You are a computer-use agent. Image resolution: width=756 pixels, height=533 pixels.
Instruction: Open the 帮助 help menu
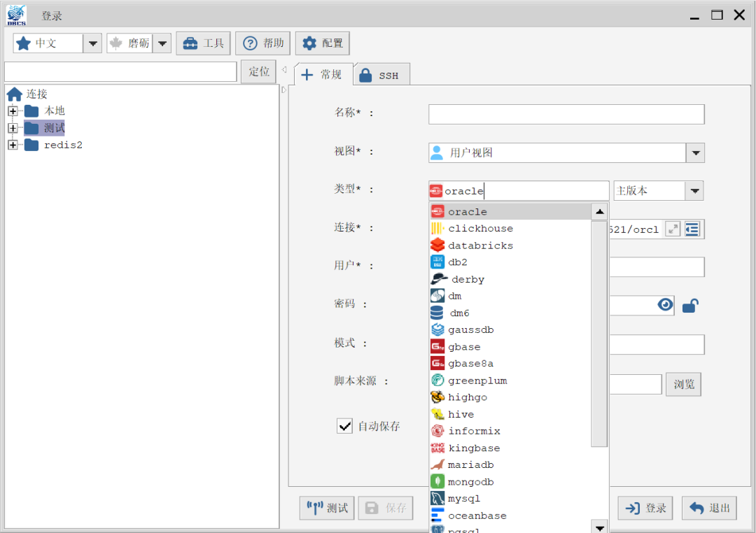pyautogui.click(x=262, y=43)
